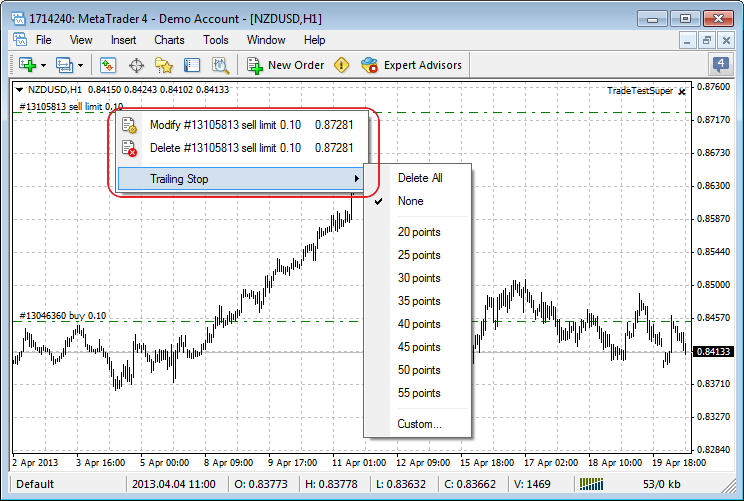Viewport: 744px width, 501px height.
Task: Choose Delete All in Trailing Stop submenu
Action: point(420,178)
